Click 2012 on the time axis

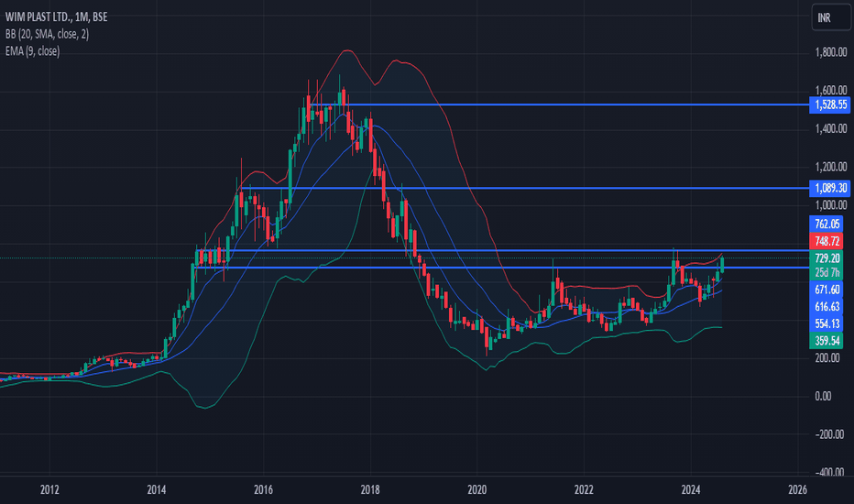click(x=49, y=489)
